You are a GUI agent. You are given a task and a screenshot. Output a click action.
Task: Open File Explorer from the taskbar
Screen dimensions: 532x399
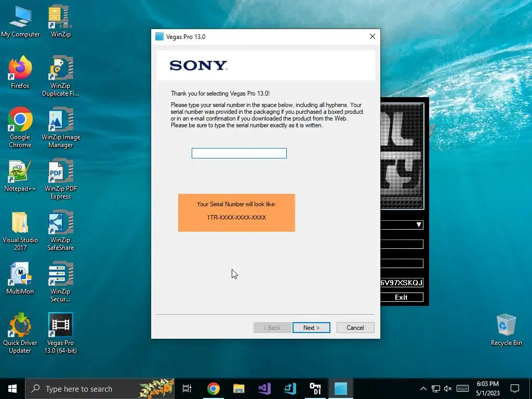[239, 389]
